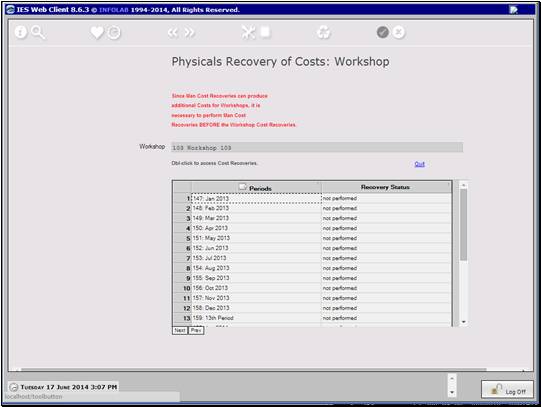Click the heart favorites icon
The width and height of the screenshot is (541, 407).
97,33
